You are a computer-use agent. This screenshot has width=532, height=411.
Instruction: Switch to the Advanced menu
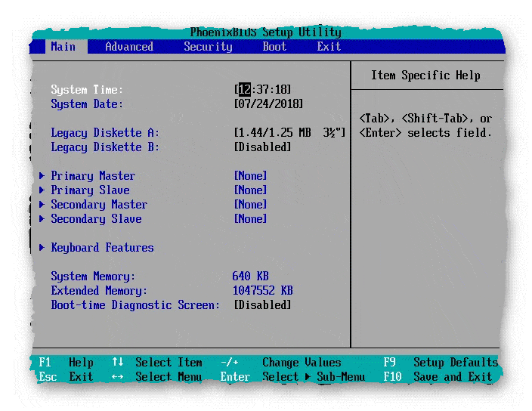coord(129,46)
